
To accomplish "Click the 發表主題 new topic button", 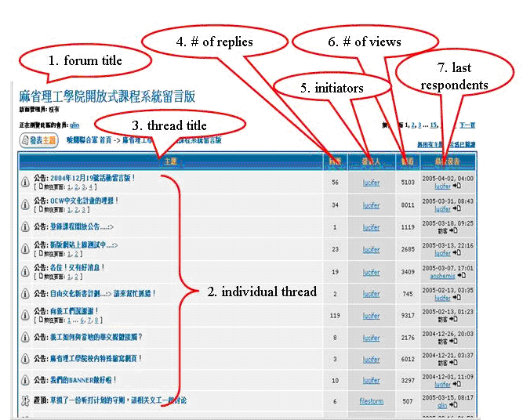I will (38, 140).
